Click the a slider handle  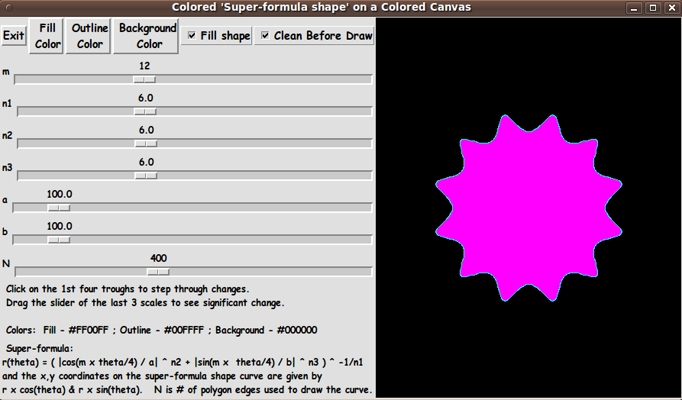point(59,208)
